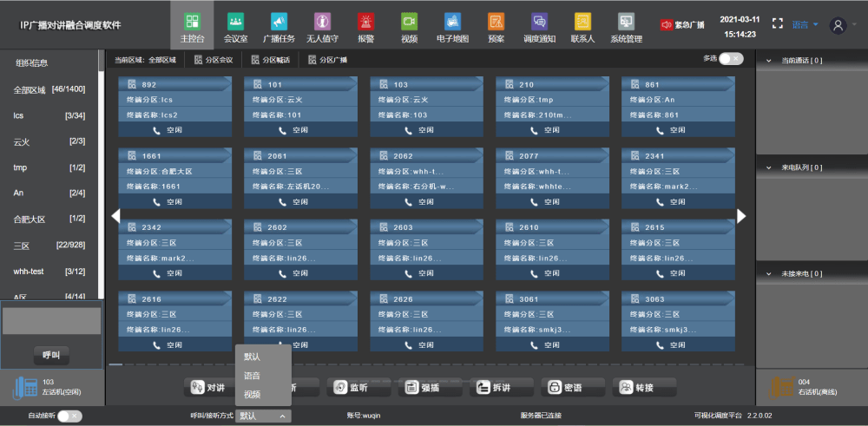Image resolution: width=868 pixels, height=426 pixels.
Task: Enable the 多选 multi-select switch
Action: coord(731,59)
